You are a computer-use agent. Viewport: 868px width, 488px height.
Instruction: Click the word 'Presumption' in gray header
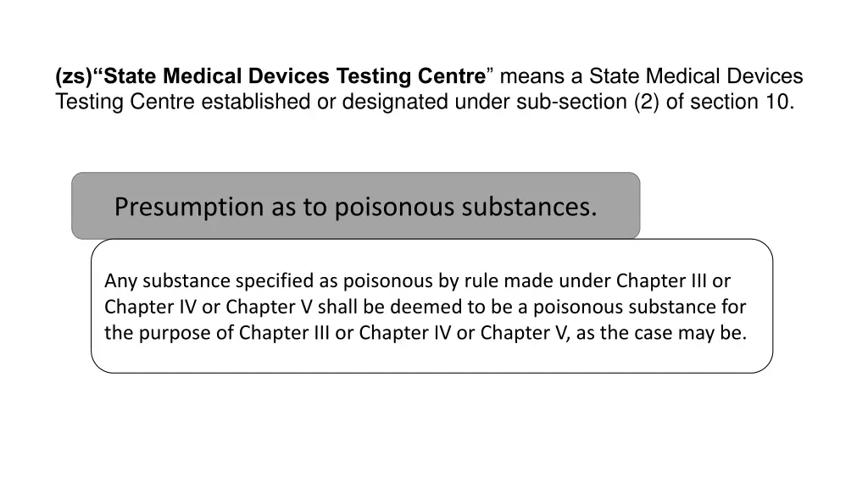[189, 207]
